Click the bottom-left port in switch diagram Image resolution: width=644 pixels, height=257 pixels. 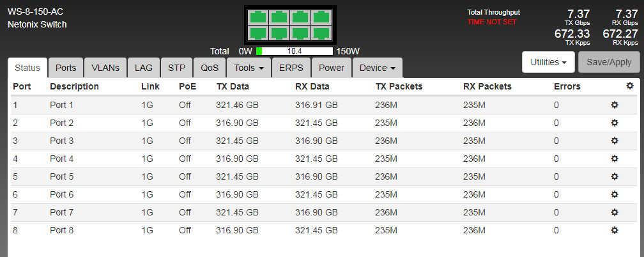coord(257,33)
